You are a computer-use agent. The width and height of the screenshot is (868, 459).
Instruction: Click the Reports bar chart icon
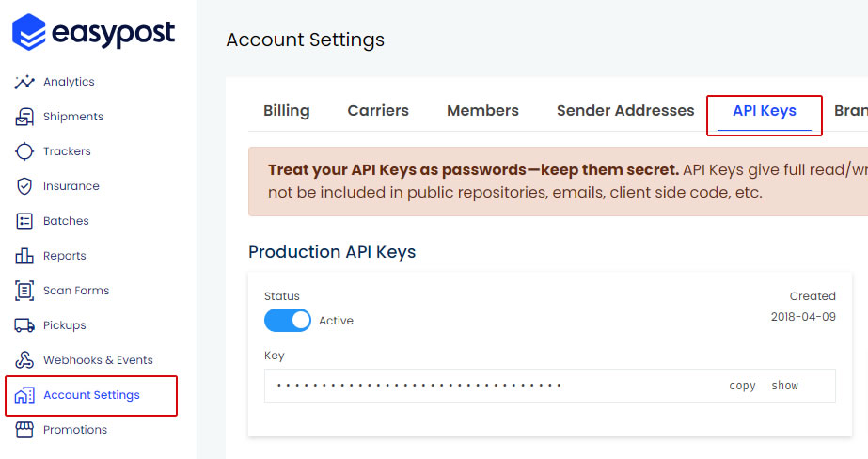[x=24, y=255]
